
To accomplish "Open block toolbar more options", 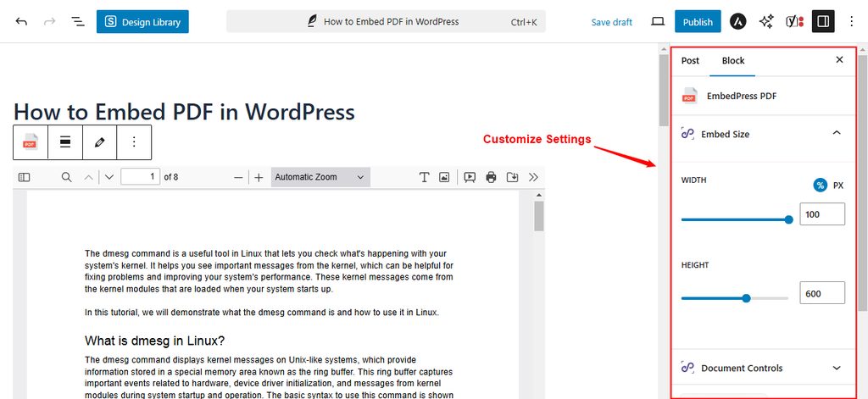I will (x=134, y=142).
